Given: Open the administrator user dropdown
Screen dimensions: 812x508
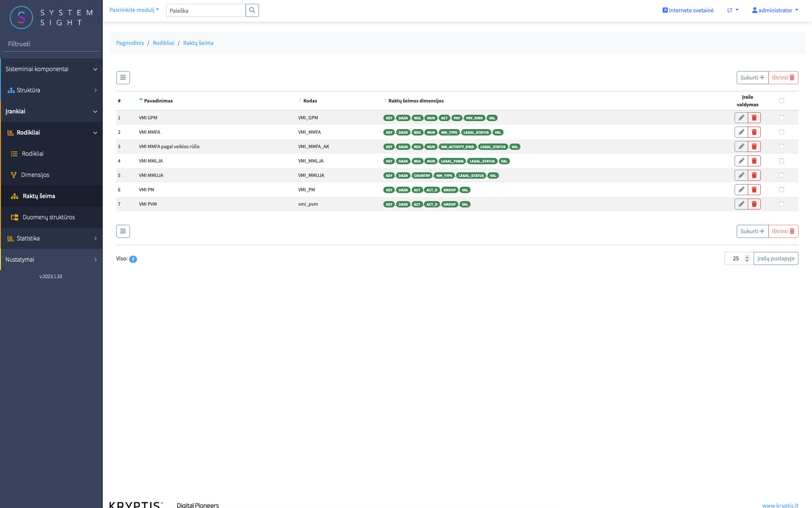Looking at the screenshot, I should [775, 10].
